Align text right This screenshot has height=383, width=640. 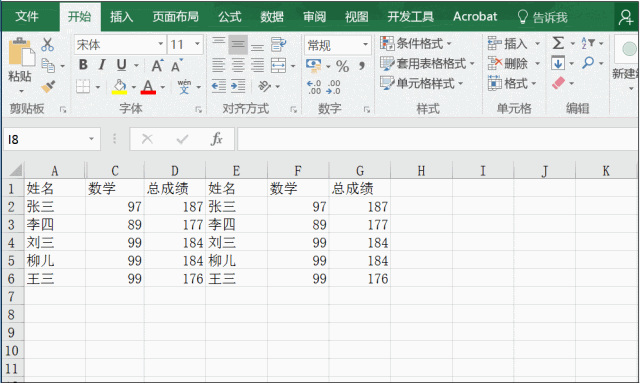coord(257,65)
